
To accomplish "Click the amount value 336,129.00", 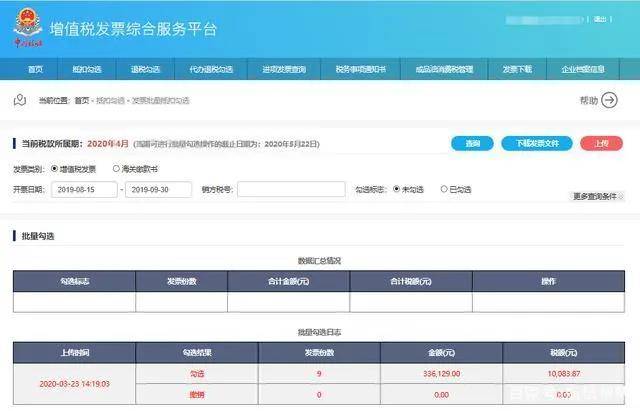I will [442, 374].
